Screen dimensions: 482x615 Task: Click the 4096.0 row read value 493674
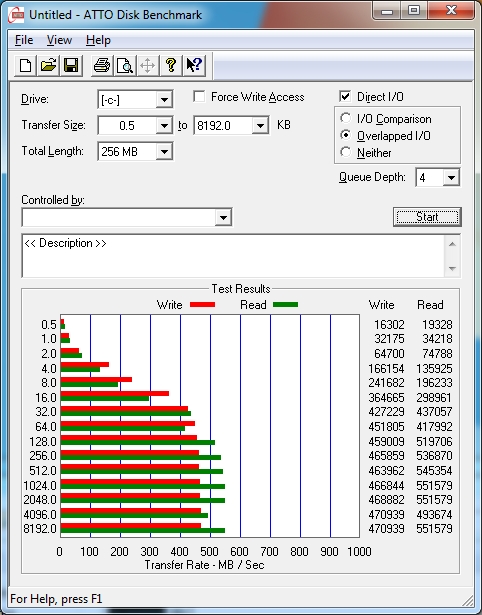(x=434, y=514)
